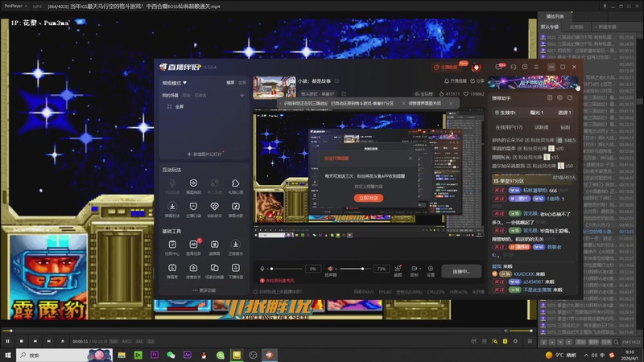Pause playback in PotPlayer

click(x=7, y=341)
